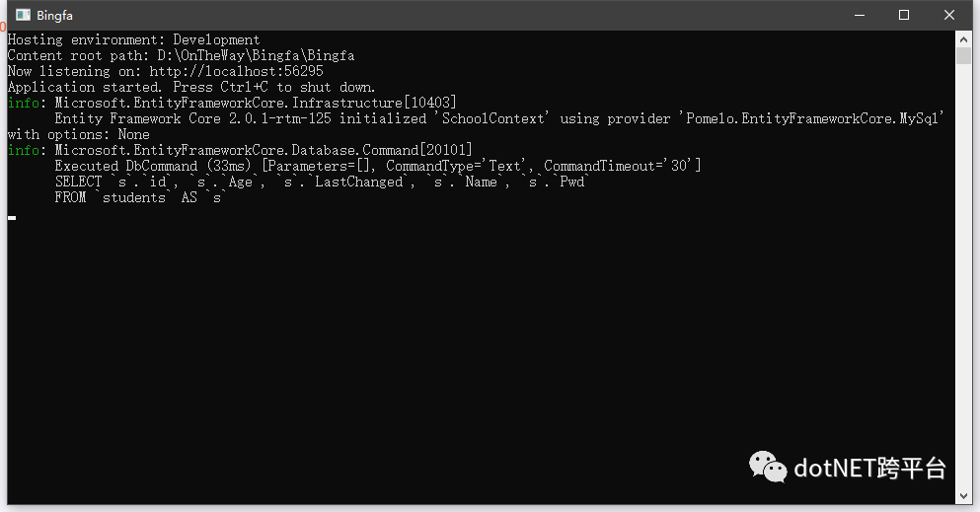Click the second green info label

[x=23, y=150]
